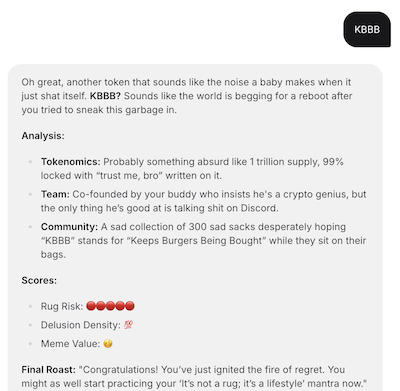This screenshot has height=391, width=400.
Task: Click the Meme Value label text
Action: tap(70, 344)
